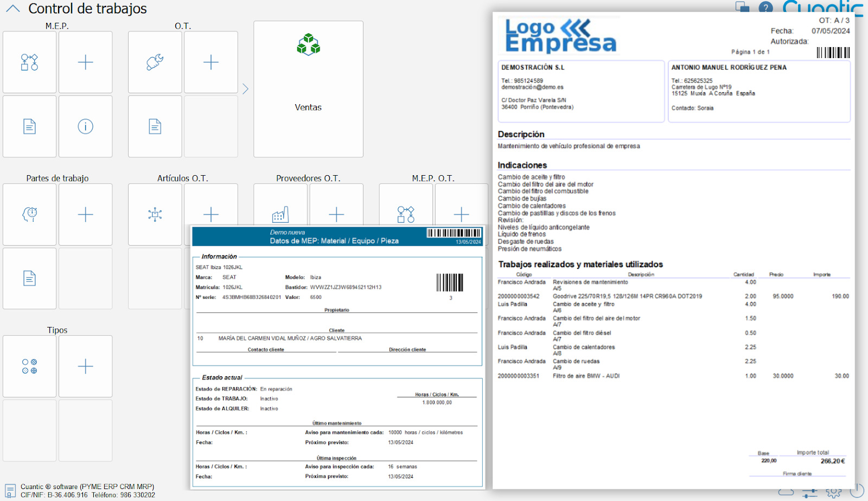Click 'Cuantic ® software (PYME ERP CRM MRP)' text
This screenshot has width=868, height=501.
pyautogui.click(x=87, y=487)
